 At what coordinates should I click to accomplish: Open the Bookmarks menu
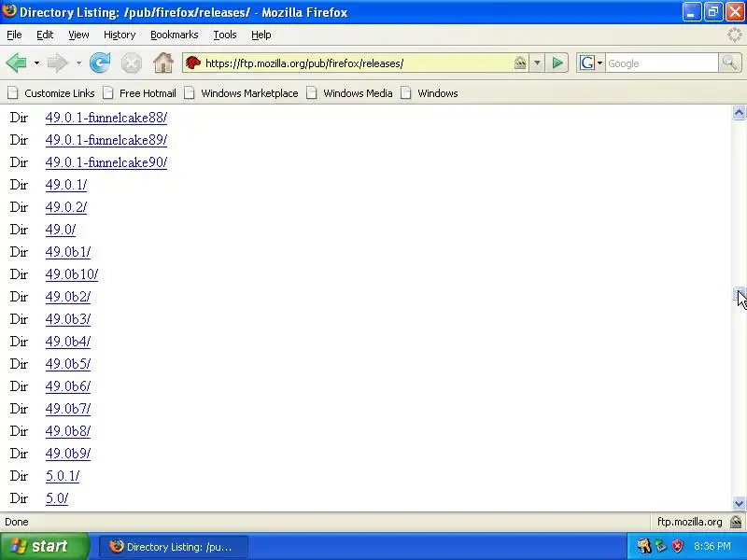click(175, 35)
